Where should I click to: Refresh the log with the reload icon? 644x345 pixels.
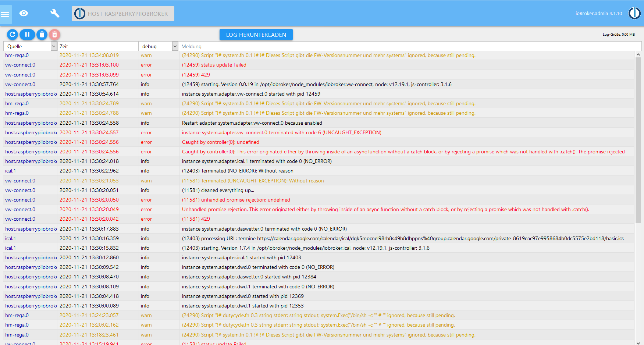(13, 35)
